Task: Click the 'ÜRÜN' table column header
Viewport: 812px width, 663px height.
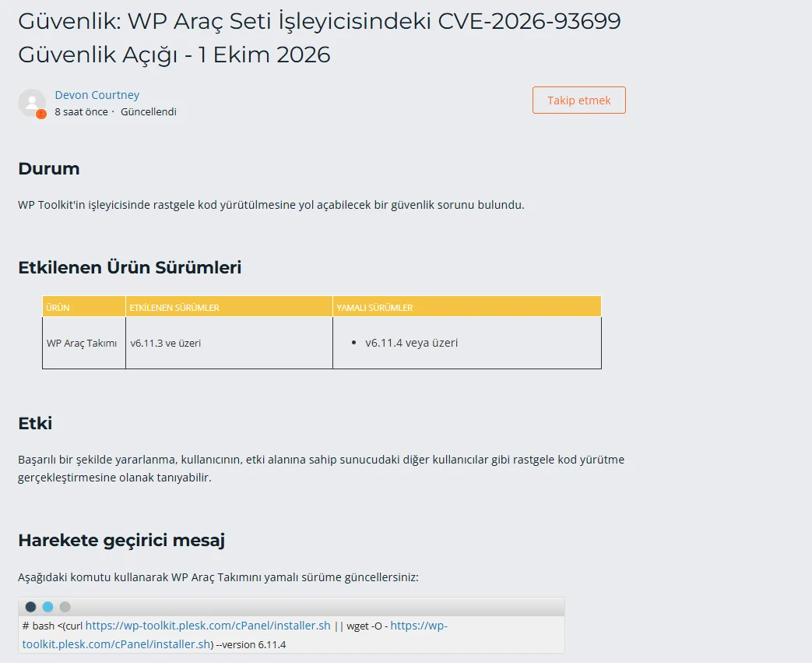Action: click(x=84, y=307)
